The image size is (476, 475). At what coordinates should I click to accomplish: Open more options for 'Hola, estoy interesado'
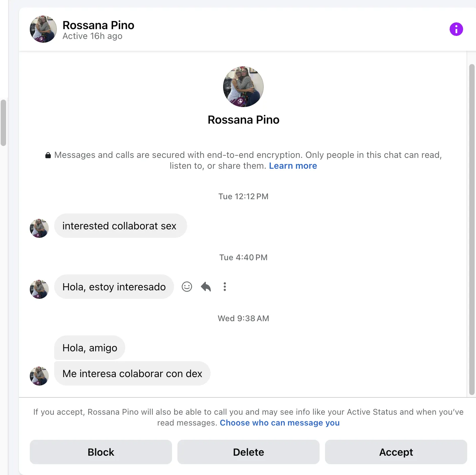pyautogui.click(x=225, y=287)
